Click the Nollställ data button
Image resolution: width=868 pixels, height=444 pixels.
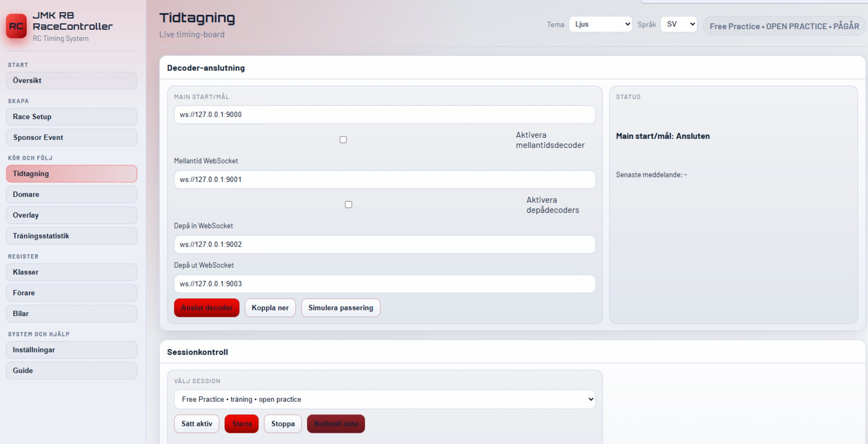pyautogui.click(x=336, y=424)
